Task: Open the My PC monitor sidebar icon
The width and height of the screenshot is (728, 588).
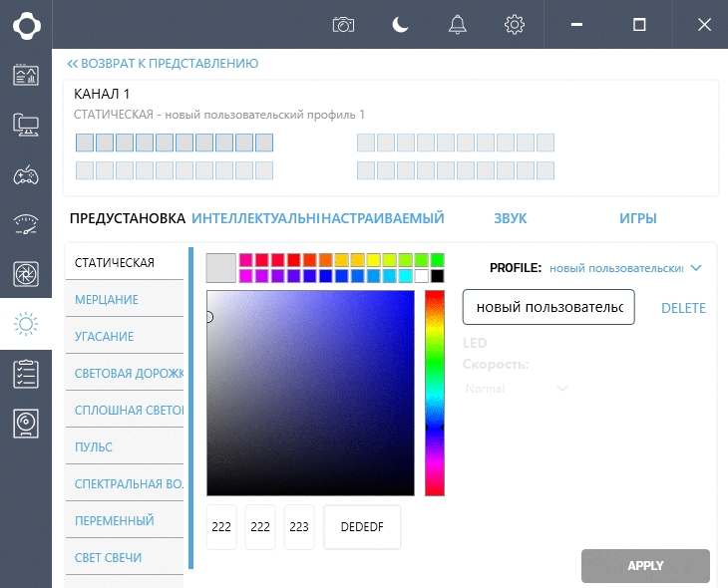Action: [x=26, y=125]
